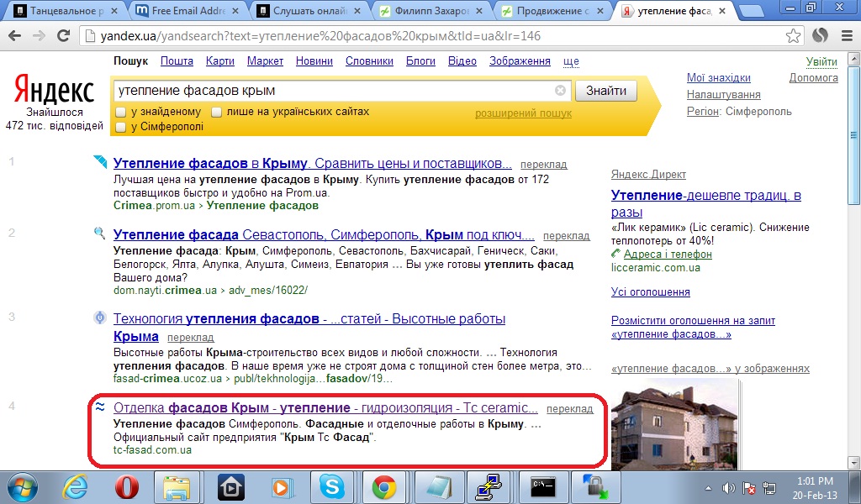861x504 pixels.
Task: Click the wave favicon of tc-fasad result
Action: tap(100, 407)
